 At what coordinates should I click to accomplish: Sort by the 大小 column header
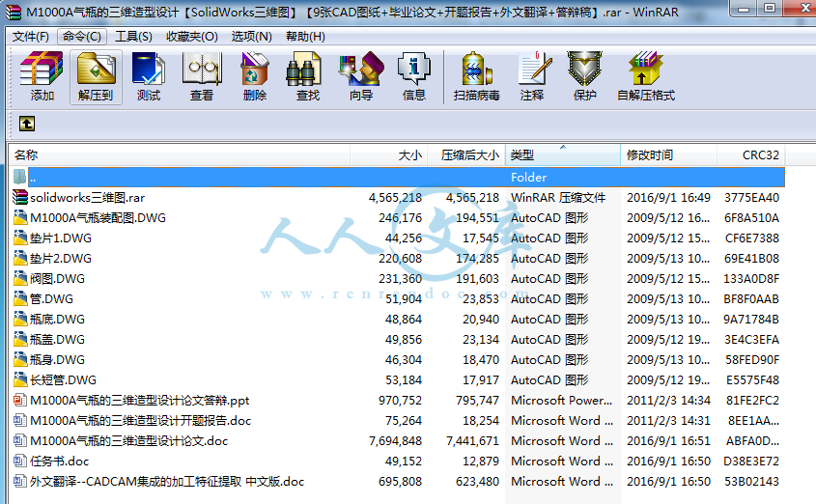[x=389, y=155]
